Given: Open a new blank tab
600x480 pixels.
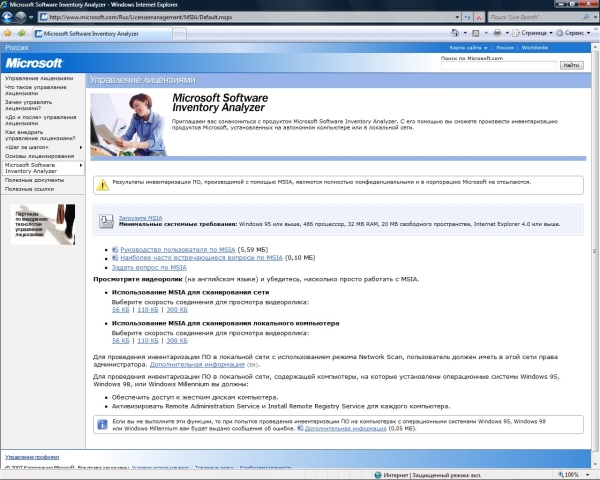Looking at the screenshot, I should click(x=179, y=34).
